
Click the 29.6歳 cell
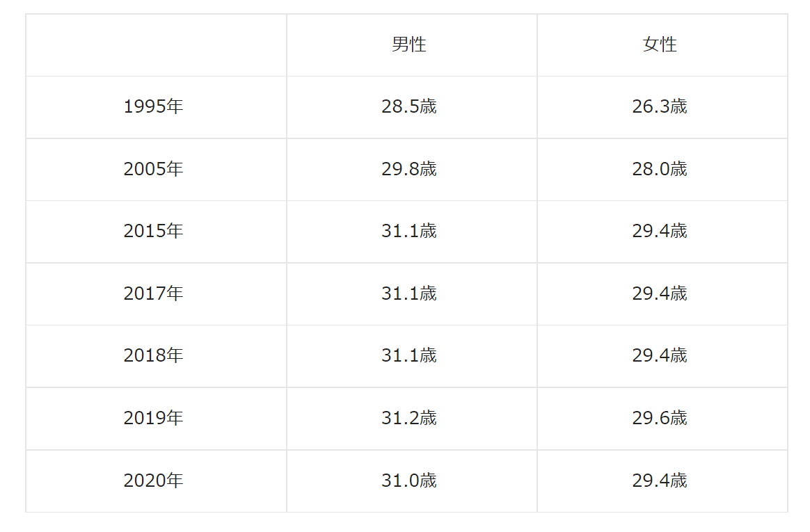coord(660,418)
